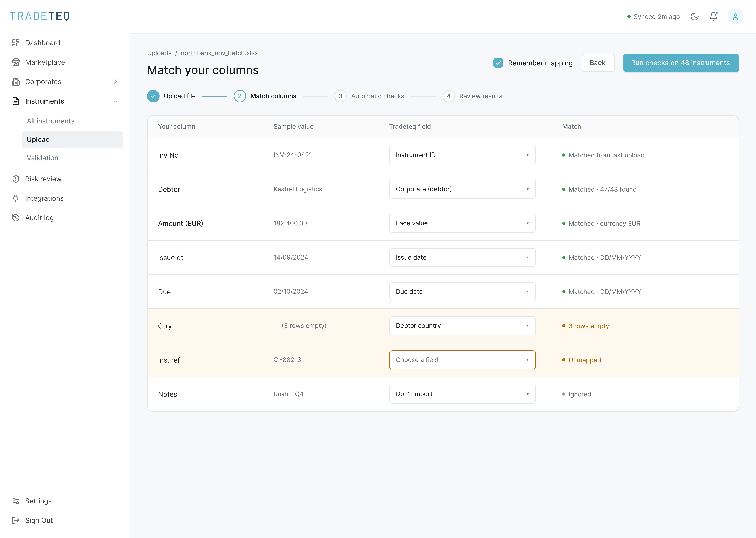Open the Dashboard grid icon
This screenshot has width=756, height=538.
click(16, 43)
